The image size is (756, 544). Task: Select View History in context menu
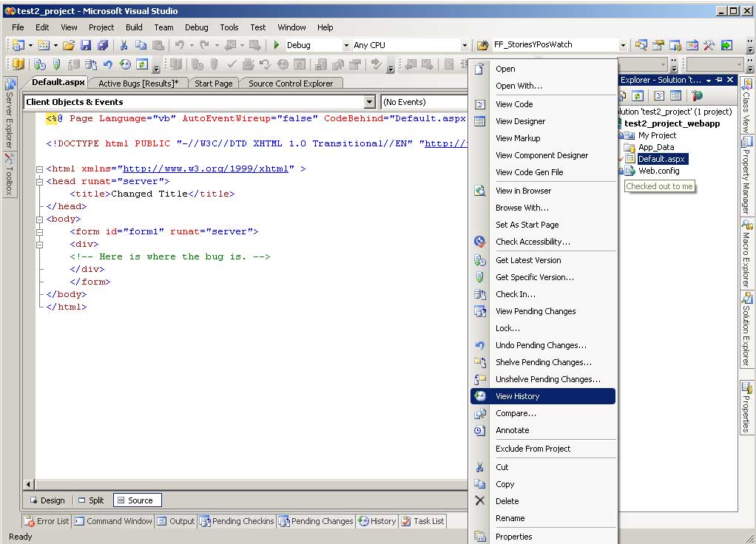[542, 396]
